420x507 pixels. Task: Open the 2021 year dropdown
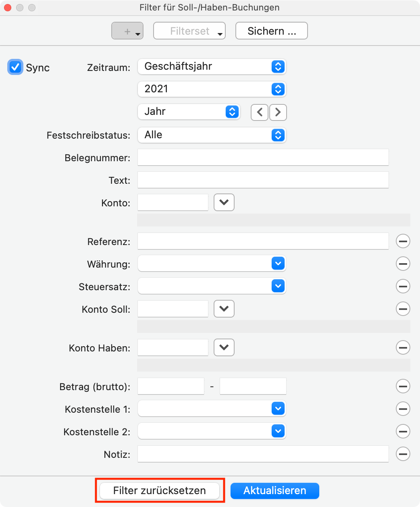point(212,89)
